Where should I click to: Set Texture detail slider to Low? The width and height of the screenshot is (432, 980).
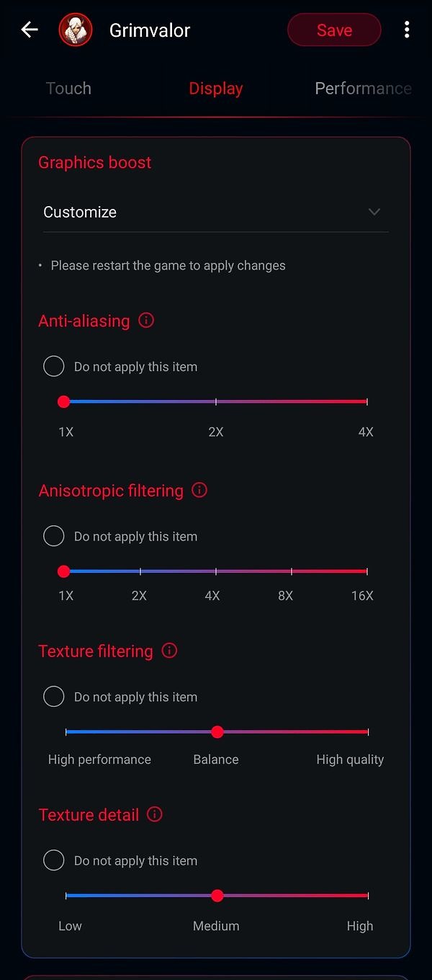(x=66, y=896)
